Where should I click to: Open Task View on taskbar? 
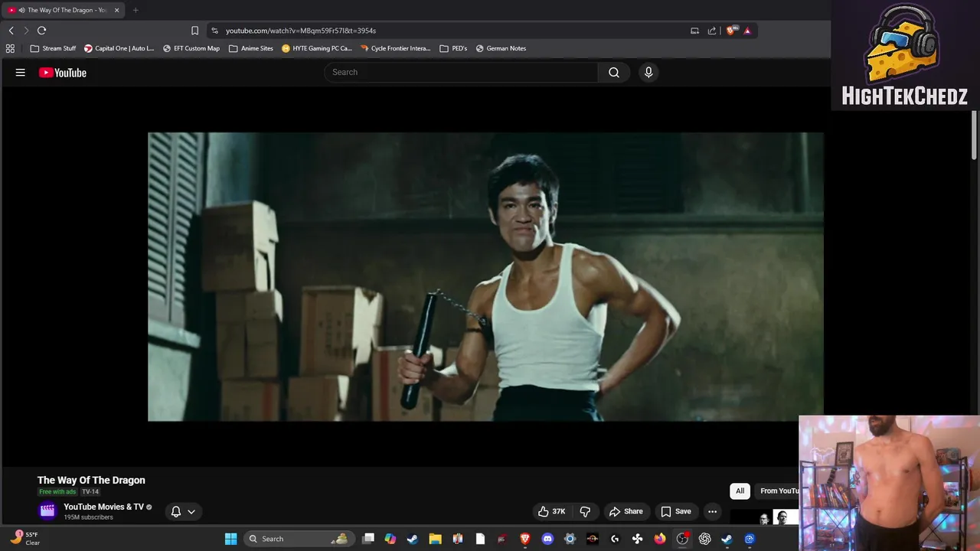click(x=368, y=539)
